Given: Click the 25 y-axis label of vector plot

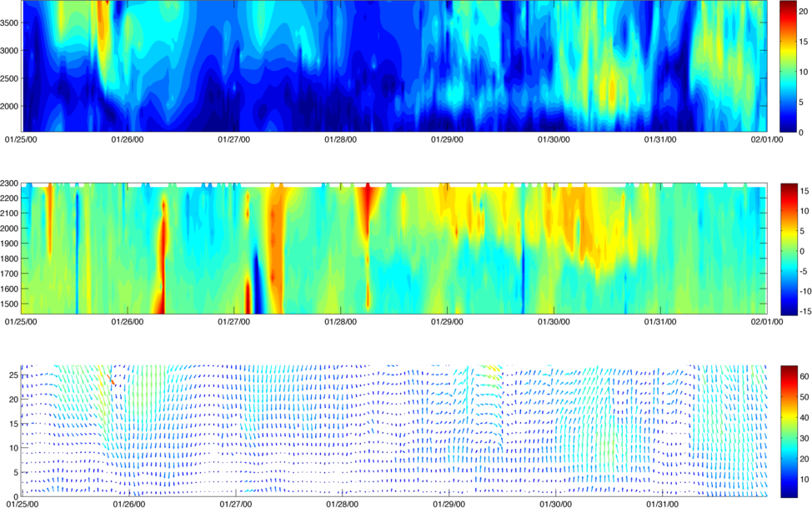Looking at the screenshot, I should (x=14, y=375).
